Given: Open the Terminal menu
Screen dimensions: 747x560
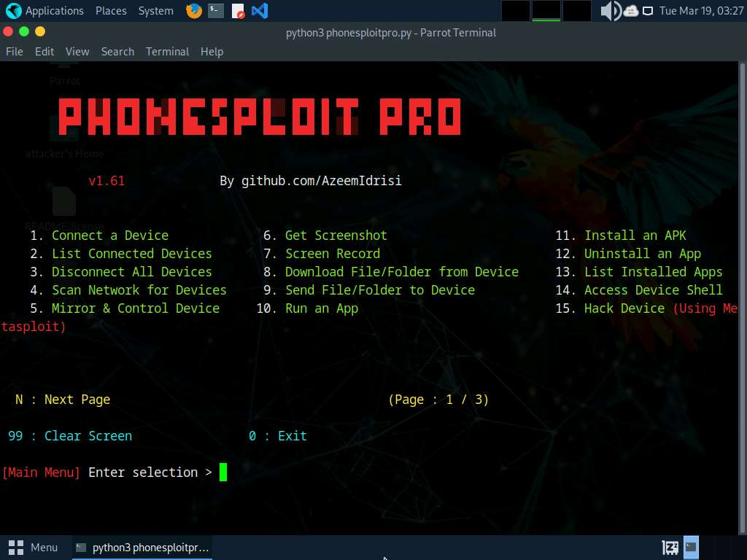Looking at the screenshot, I should pyautogui.click(x=167, y=52).
